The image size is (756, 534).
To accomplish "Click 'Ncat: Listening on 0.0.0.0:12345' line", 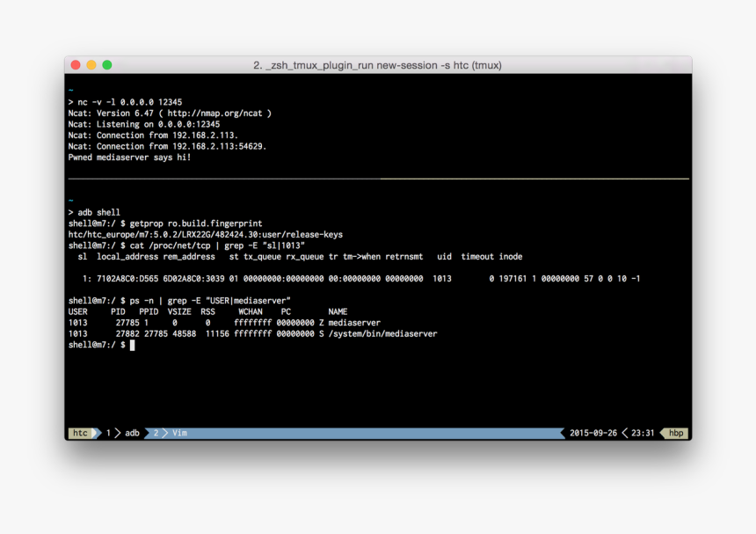I will [x=144, y=124].
